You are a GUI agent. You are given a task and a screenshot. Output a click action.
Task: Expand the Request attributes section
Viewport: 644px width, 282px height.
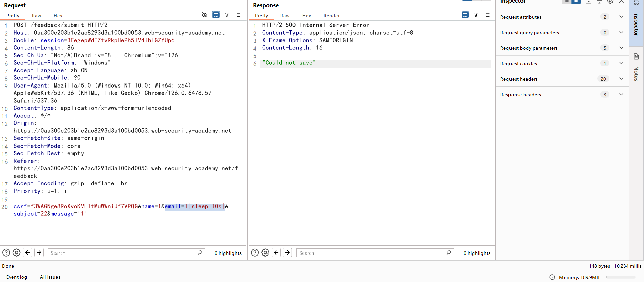tap(621, 17)
